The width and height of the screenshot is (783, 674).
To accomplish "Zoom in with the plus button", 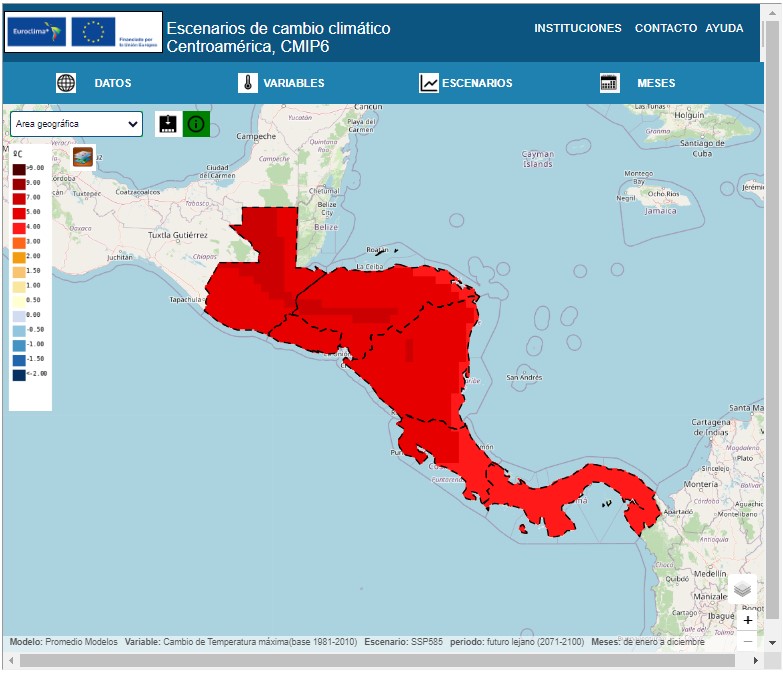I will tap(748, 620).
